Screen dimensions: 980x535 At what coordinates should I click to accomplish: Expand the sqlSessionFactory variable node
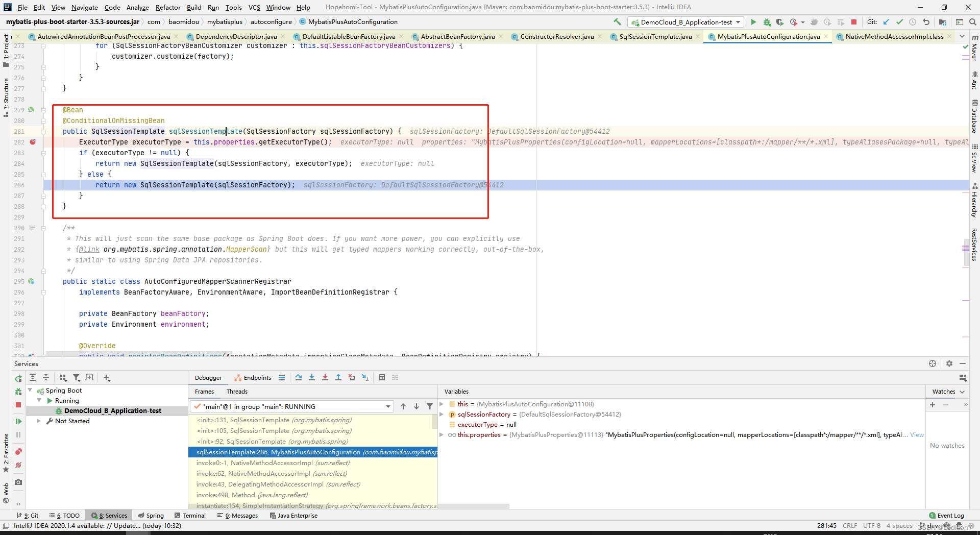point(442,414)
